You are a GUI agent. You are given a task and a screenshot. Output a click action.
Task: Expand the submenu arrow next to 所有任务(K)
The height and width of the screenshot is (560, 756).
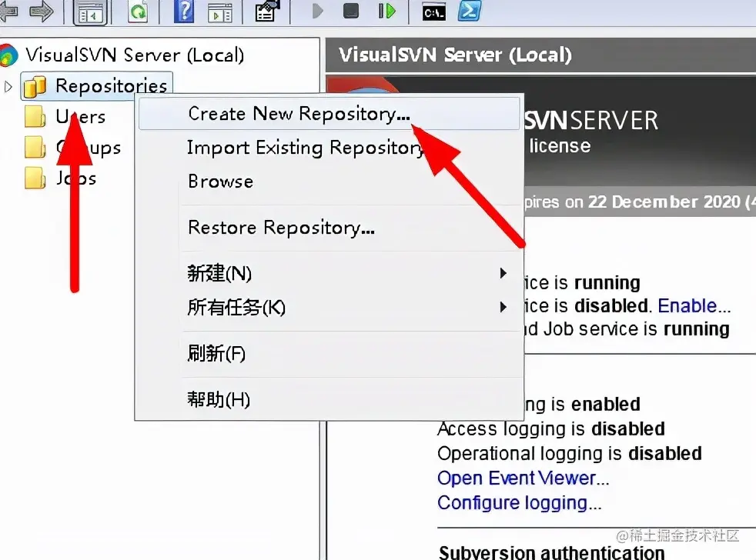[x=503, y=307]
